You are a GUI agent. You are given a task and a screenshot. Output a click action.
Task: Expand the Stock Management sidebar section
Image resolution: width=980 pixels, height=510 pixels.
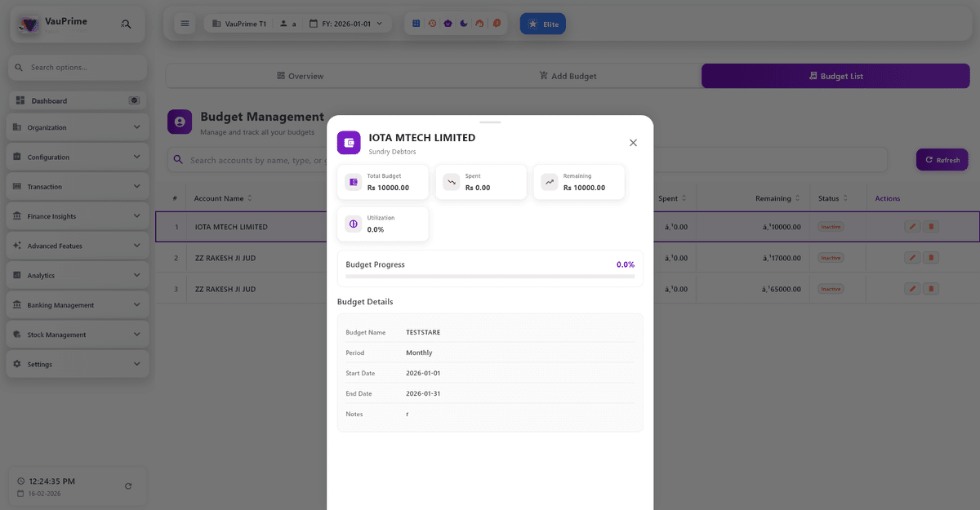point(78,335)
